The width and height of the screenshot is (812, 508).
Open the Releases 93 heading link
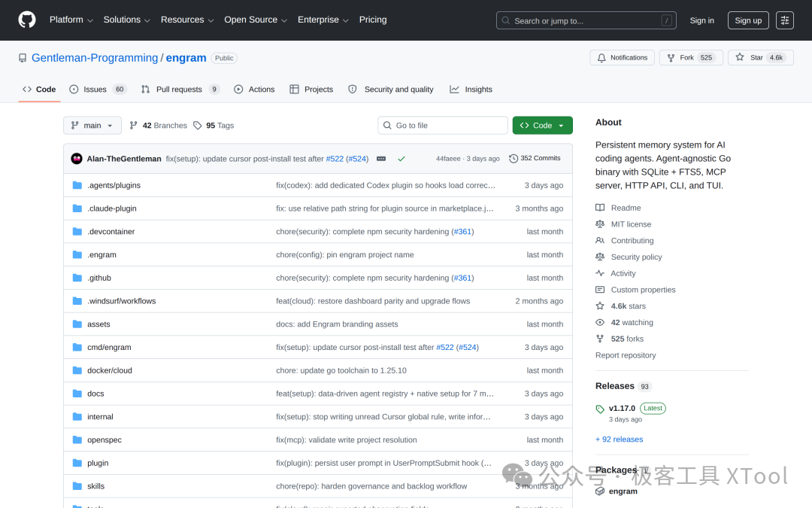point(623,386)
